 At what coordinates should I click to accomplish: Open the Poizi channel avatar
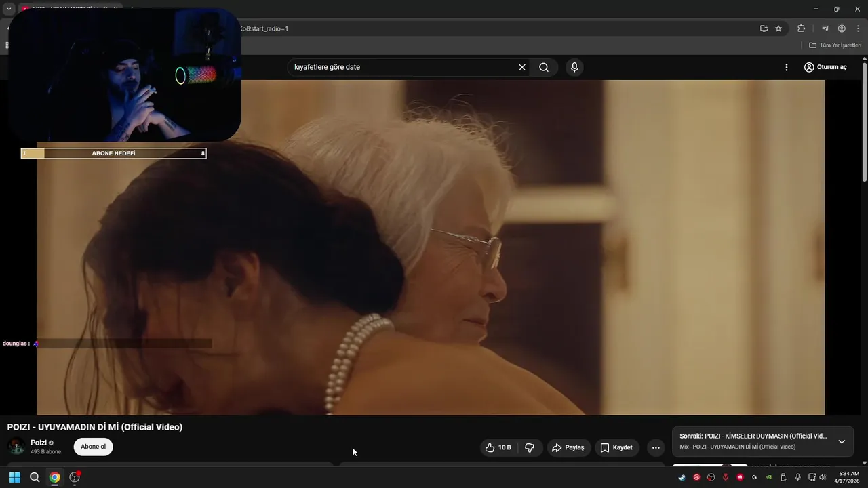pos(16,447)
